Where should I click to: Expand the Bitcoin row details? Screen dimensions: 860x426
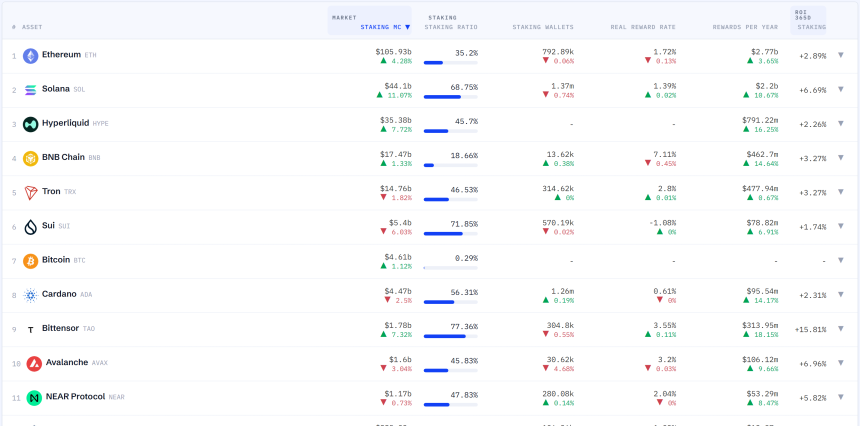click(x=841, y=260)
